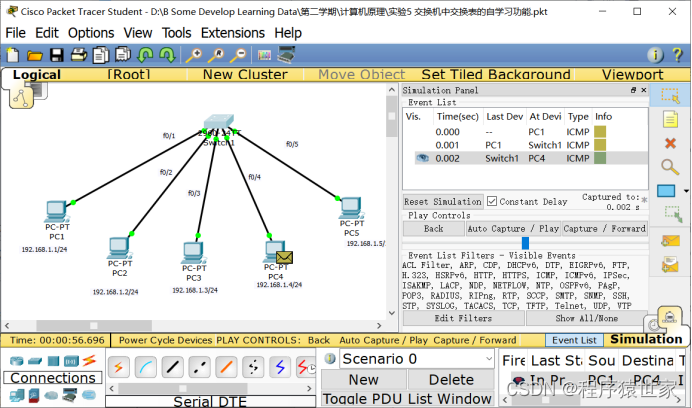Click the Info swatch of 0.000 event
Viewport: 692px width, 408px height.
(600, 132)
